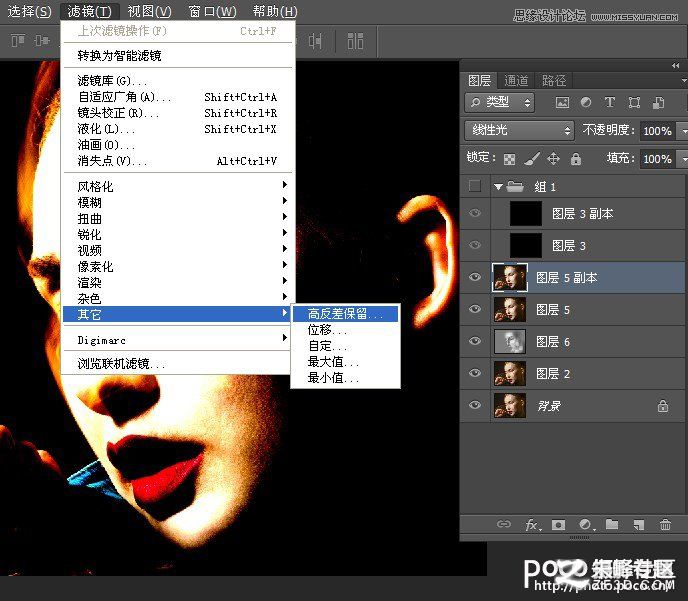Select the smart object filter icon

[x=658, y=103]
